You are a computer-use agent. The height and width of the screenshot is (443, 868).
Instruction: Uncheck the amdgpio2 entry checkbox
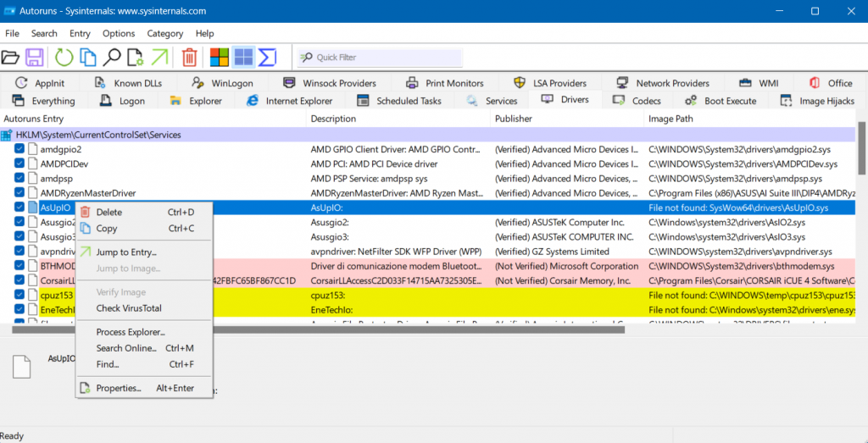[x=19, y=149]
